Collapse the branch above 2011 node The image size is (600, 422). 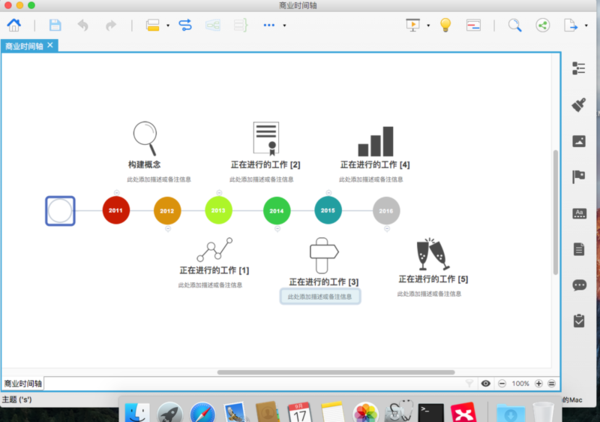point(117,192)
